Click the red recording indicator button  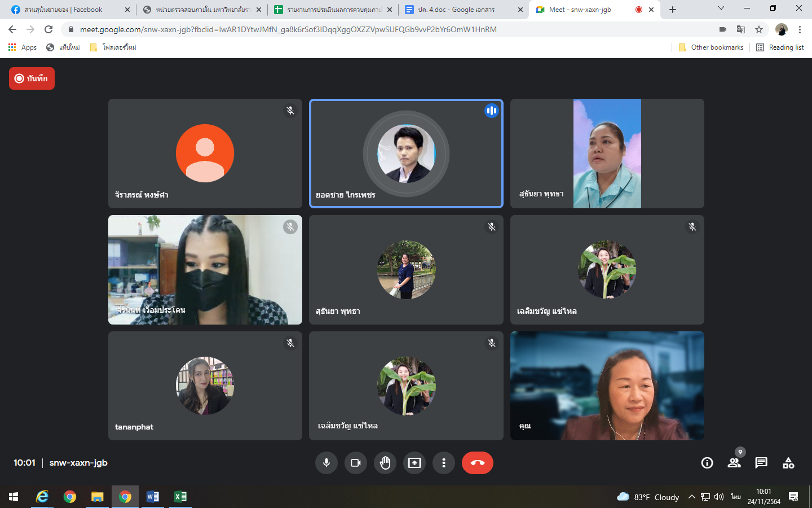point(32,78)
